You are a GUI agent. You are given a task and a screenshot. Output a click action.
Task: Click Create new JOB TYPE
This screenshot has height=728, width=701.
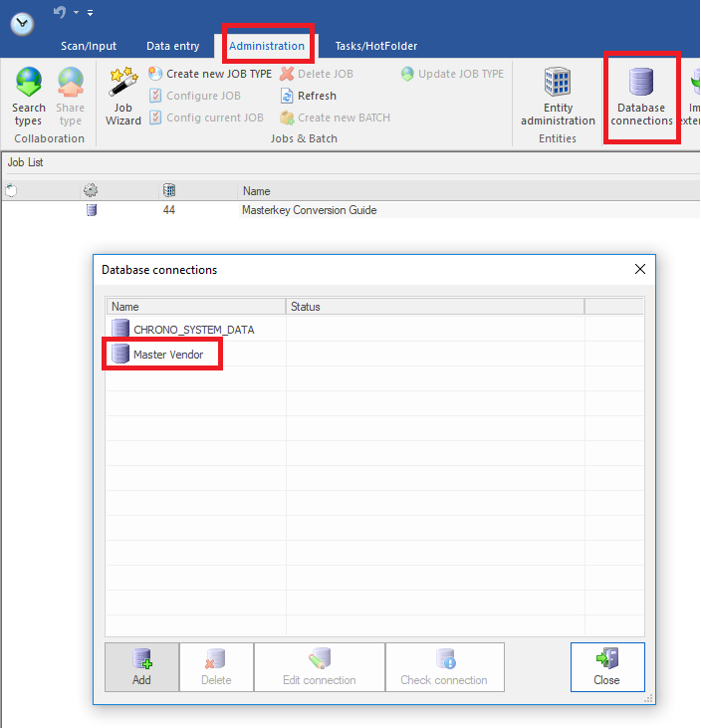coord(210,74)
